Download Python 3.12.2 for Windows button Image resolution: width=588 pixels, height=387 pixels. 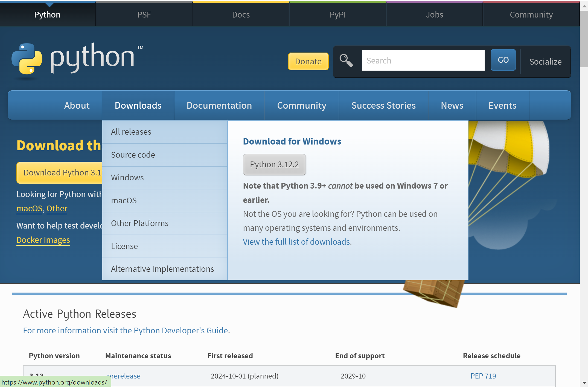pyautogui.click(x=274, y=164)
